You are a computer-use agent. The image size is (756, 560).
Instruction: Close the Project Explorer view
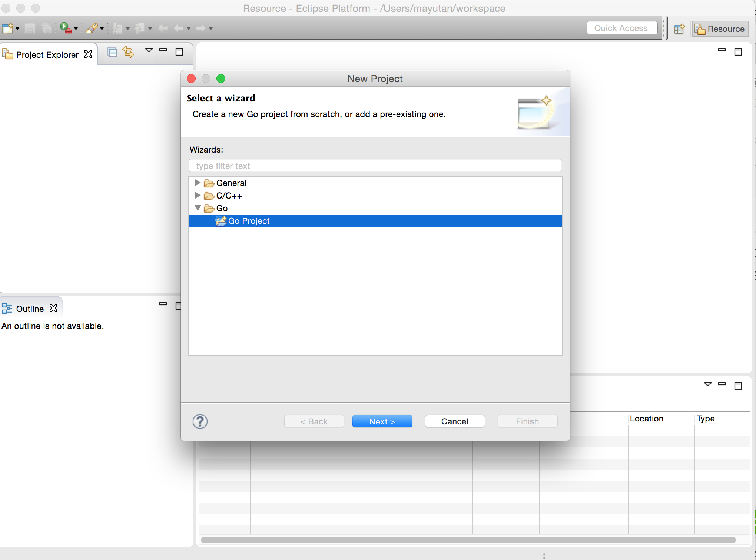[x=88, y=54]
